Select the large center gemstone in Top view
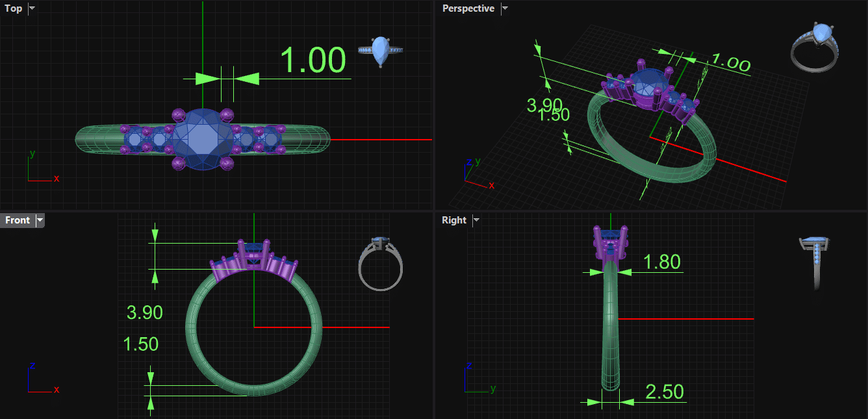Viewport: 868px width, 419px height. coord(203,138)
